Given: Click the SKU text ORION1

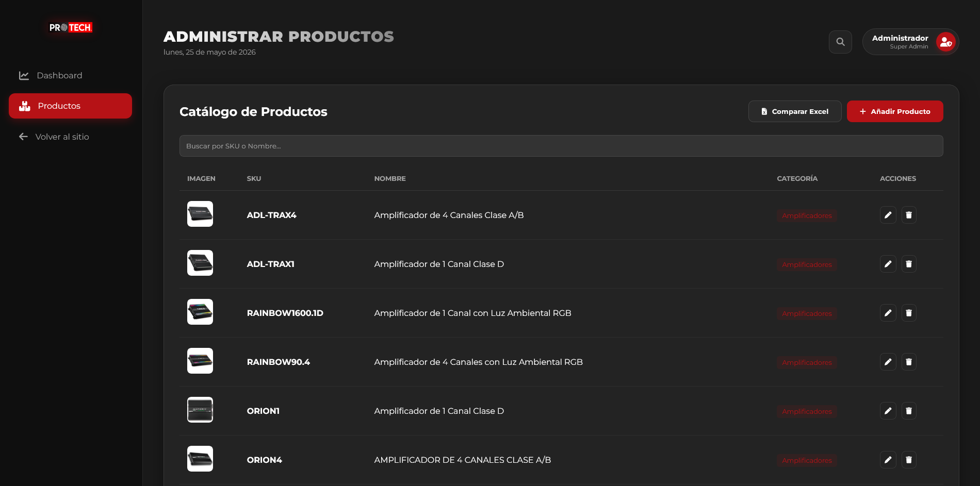Looking at the screenshot, I should tap(263, 411).
